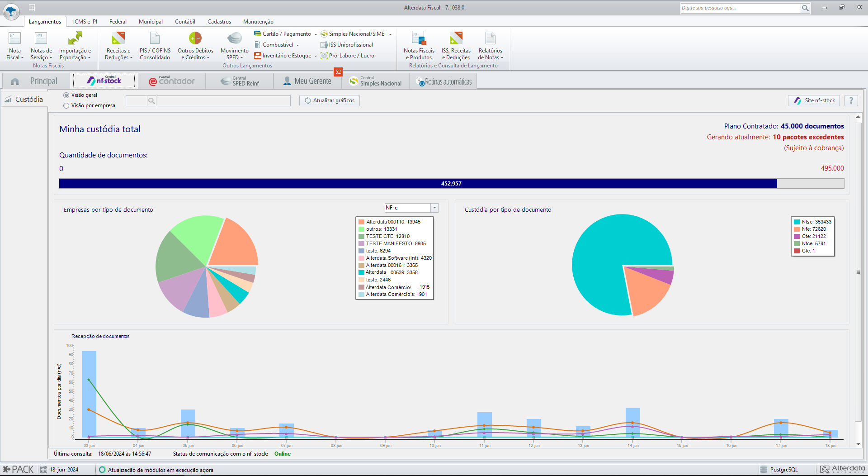868x476 pixels.
Task: Click the Cartão / Pagamento icon
Action: click(258, 34)
